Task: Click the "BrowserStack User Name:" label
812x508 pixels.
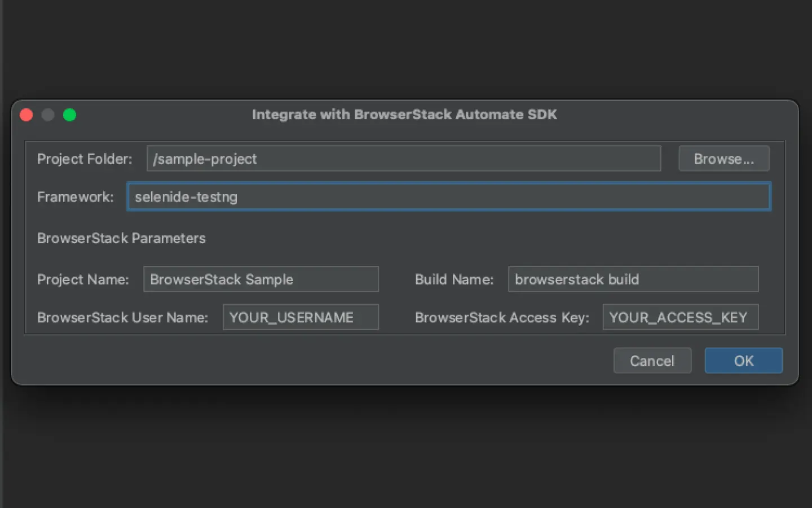Action: 122,318
